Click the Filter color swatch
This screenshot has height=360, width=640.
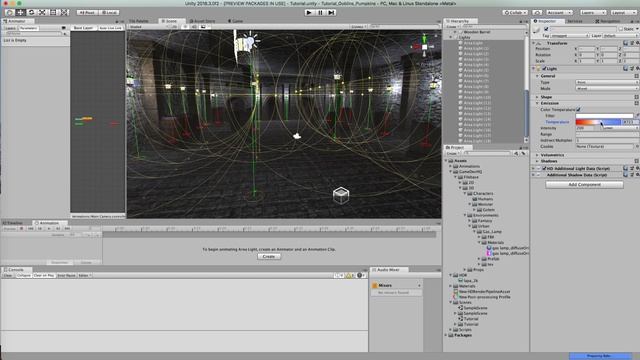coord(604,116)
